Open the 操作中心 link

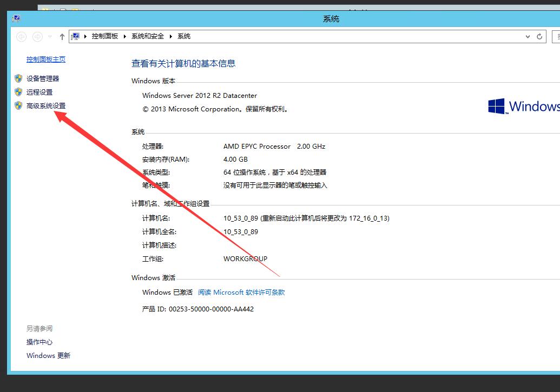coord(39,342)
